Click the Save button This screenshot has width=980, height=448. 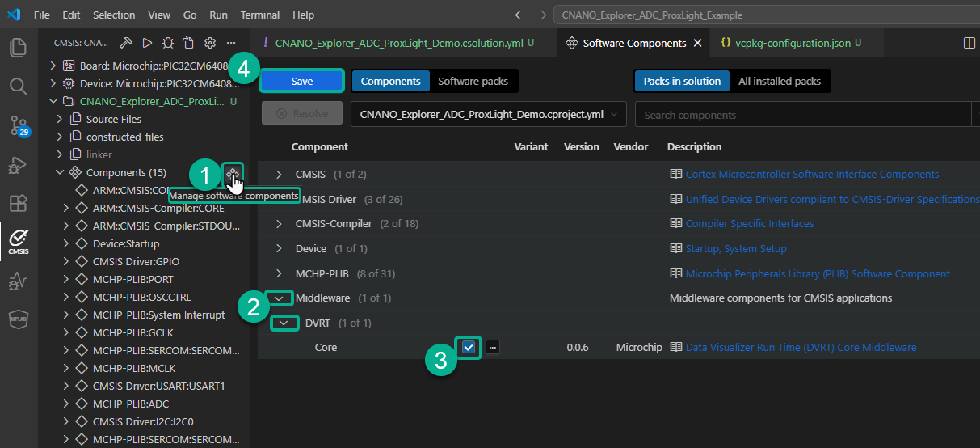302,81
